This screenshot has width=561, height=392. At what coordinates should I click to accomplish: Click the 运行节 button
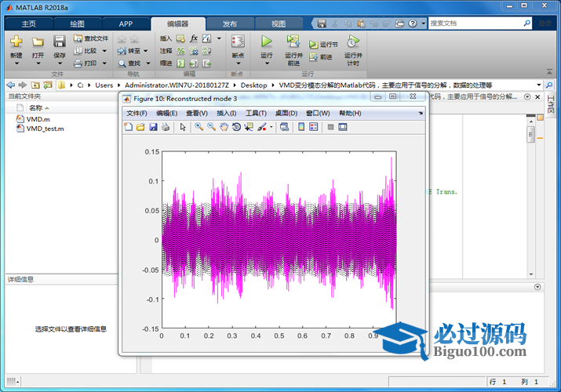(323, 45)
